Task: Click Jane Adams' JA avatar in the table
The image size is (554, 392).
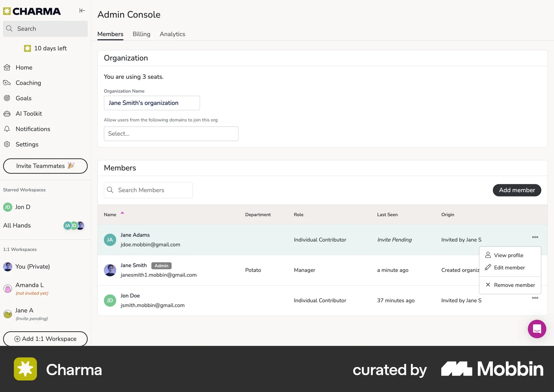Action: pos(110,240)
